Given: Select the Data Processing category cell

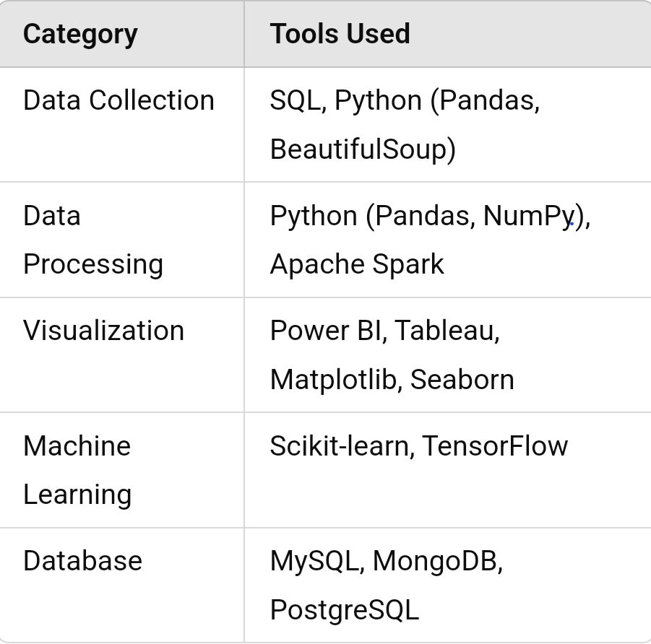Looking at the screenshot, I should click(92, 240).
